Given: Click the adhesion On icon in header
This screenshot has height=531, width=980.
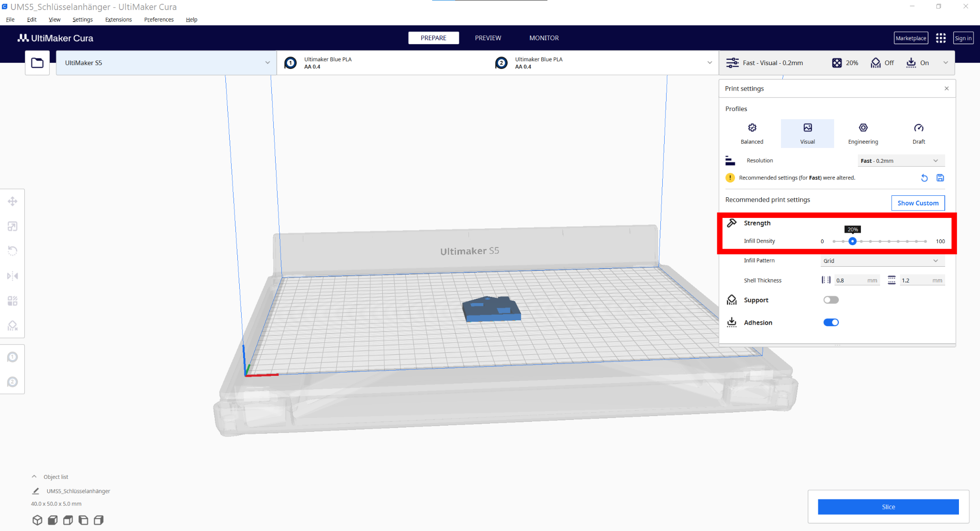Looking at the screenshot, I should point(911,63).
